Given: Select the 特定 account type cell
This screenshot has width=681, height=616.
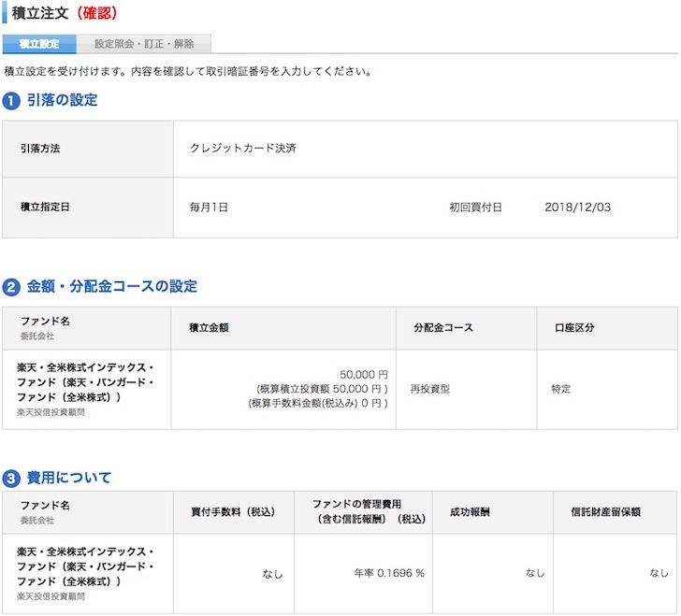Looking at the screenshot, I should pyautogui.click(x=561, y=389).
